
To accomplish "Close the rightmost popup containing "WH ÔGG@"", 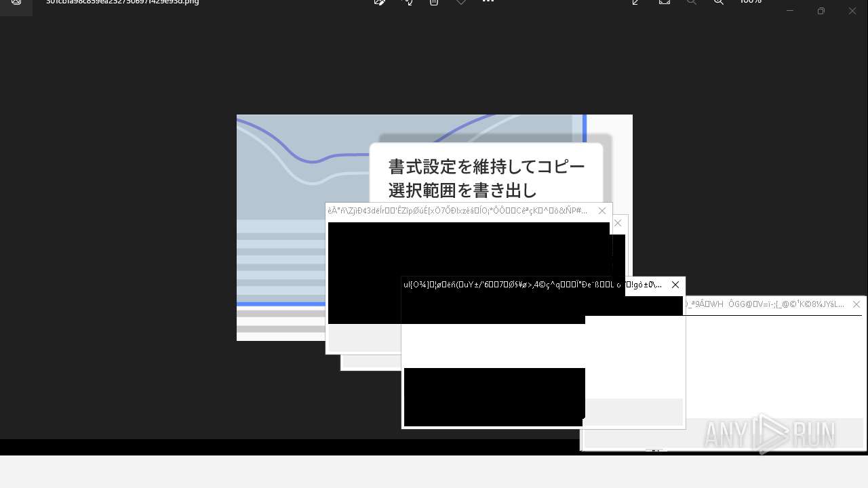I will [x=856, y=304].
